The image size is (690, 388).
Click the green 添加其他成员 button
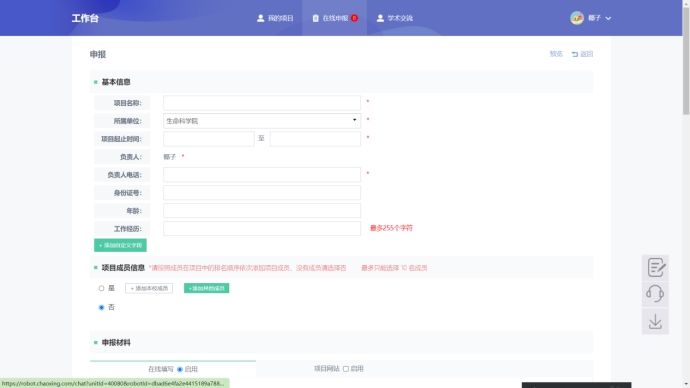[x=206, y=289]
